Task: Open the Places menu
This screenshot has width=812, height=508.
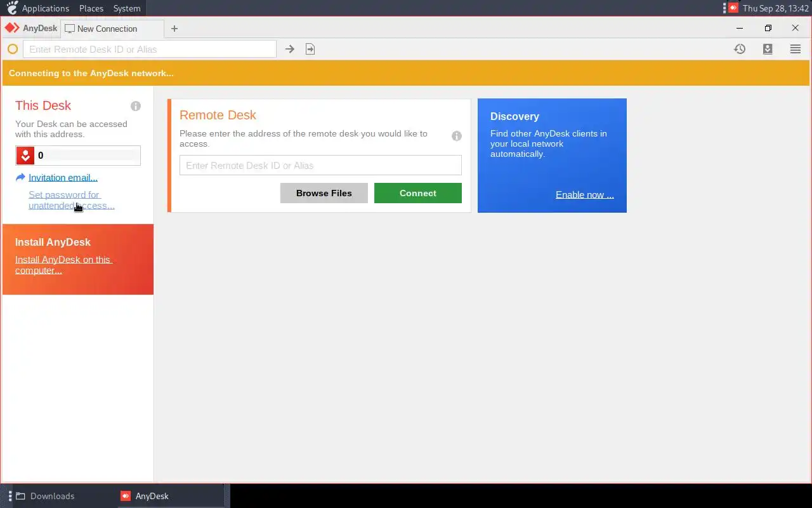Action: point(91,8)
